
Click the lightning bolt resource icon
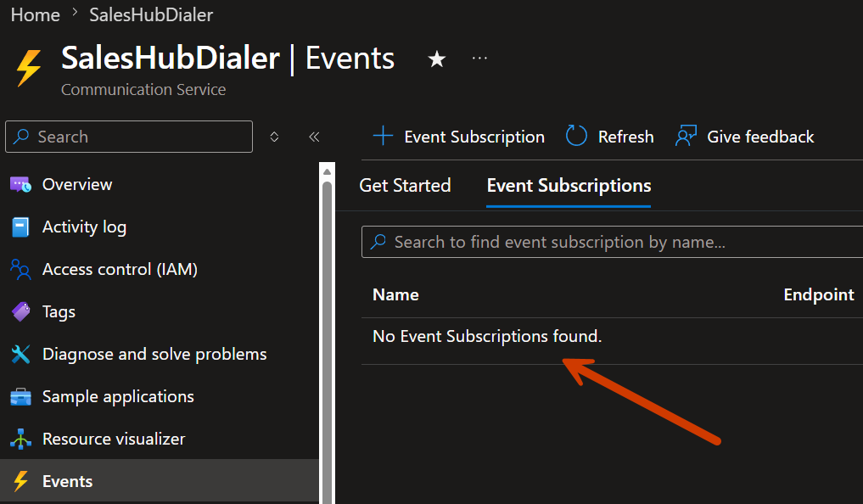29,68
